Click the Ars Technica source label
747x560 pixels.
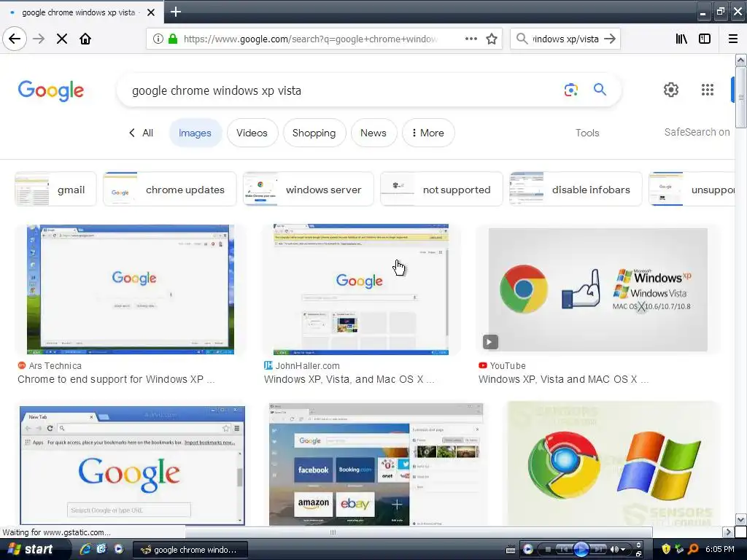pyautogui.click(x=55, y=366)
